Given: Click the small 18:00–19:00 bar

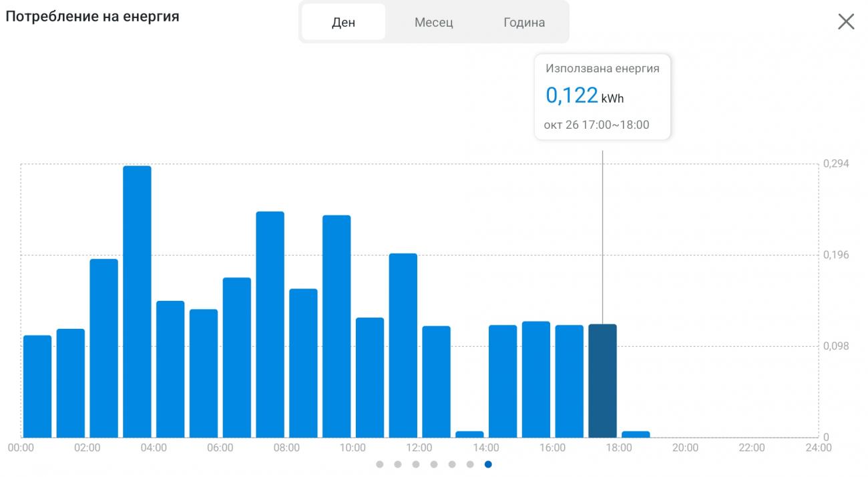Looking at the screenshot, I should pyautogui.click(x=636, y=434).
